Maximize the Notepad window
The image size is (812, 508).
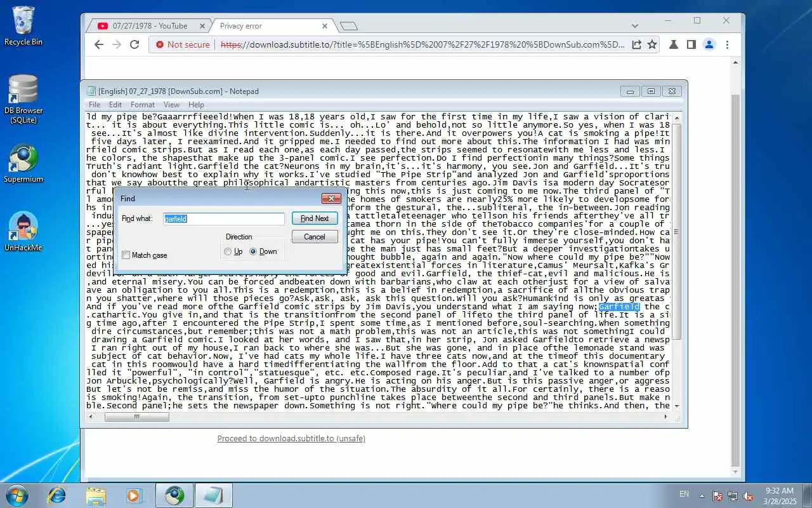(x=651, y=91)
